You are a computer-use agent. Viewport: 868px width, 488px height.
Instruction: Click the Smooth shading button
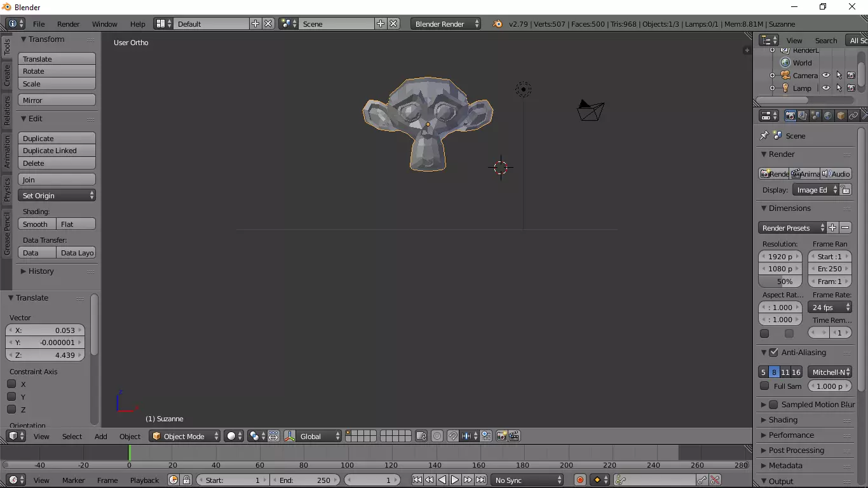click(37, 224)
